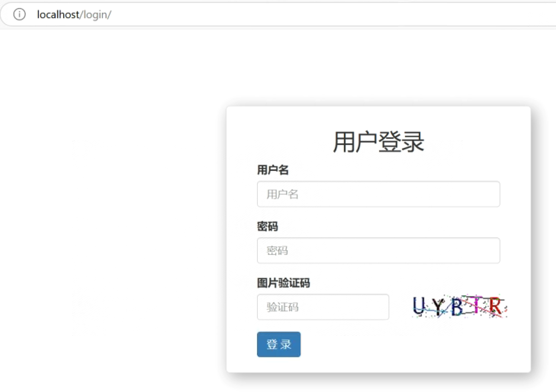Click the 密码 field label
Screen dimensions: 556x392
[x=267, y=227]
